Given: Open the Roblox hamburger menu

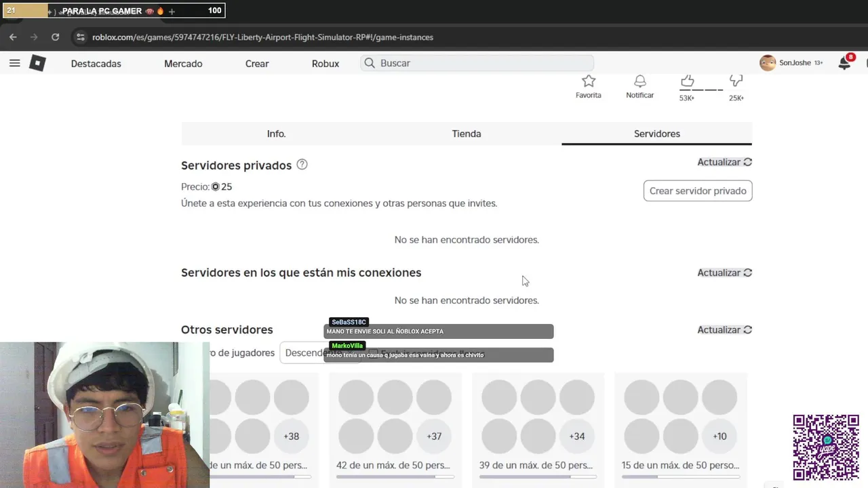Looking at the screenshot, I should (15, 63).
